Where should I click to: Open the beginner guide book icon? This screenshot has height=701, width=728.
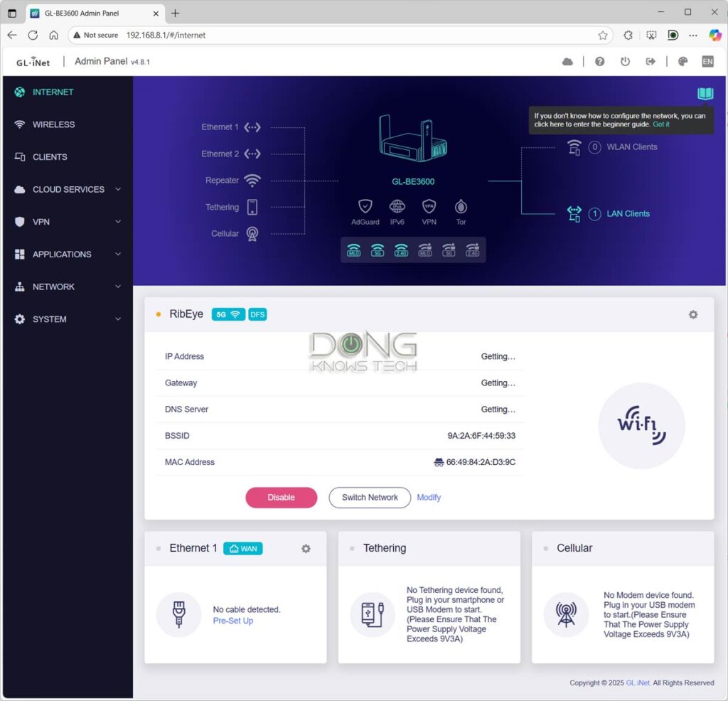click(705, 93)
